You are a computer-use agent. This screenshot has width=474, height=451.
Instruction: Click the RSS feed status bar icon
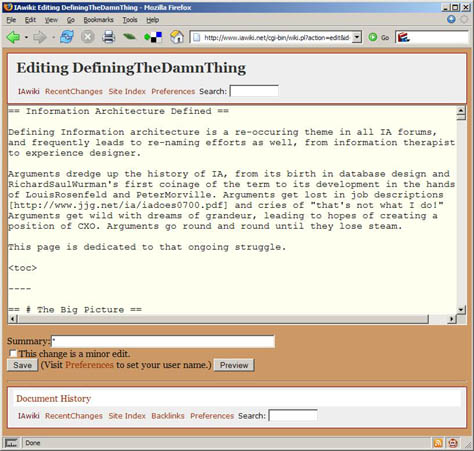point(438,443)
